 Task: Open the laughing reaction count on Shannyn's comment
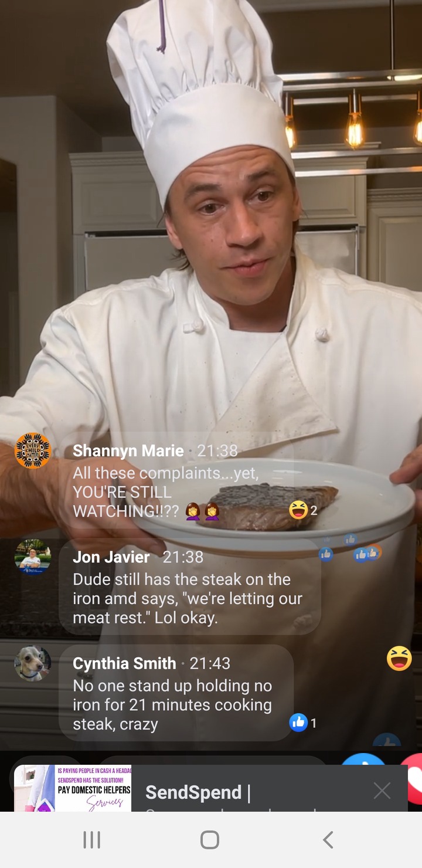[304, 510]
